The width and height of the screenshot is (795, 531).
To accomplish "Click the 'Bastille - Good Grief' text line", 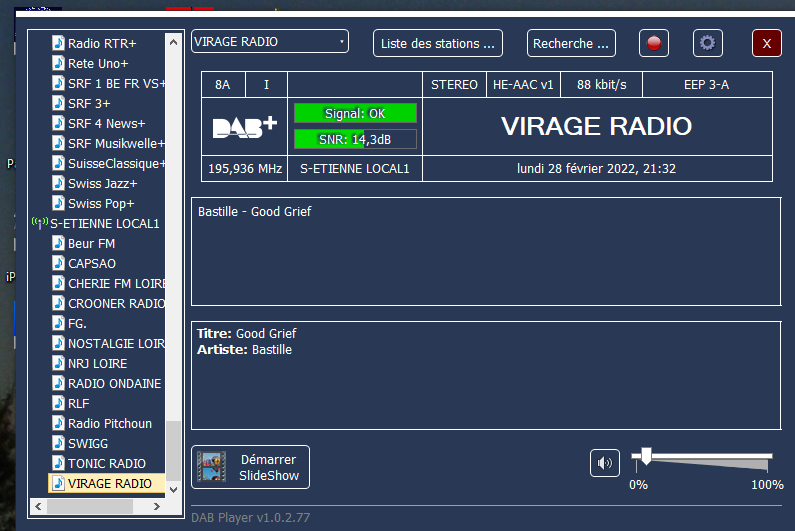I will 255,211.
